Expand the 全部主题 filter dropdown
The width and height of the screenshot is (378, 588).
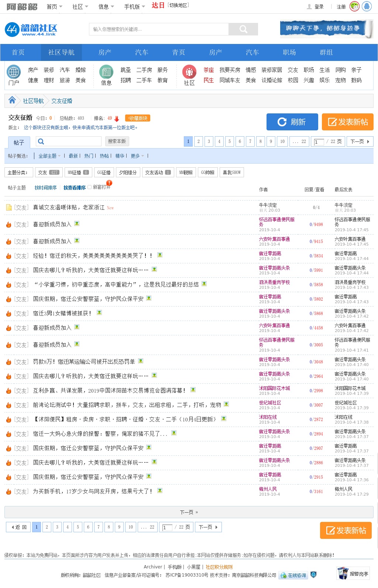(50, 156)
